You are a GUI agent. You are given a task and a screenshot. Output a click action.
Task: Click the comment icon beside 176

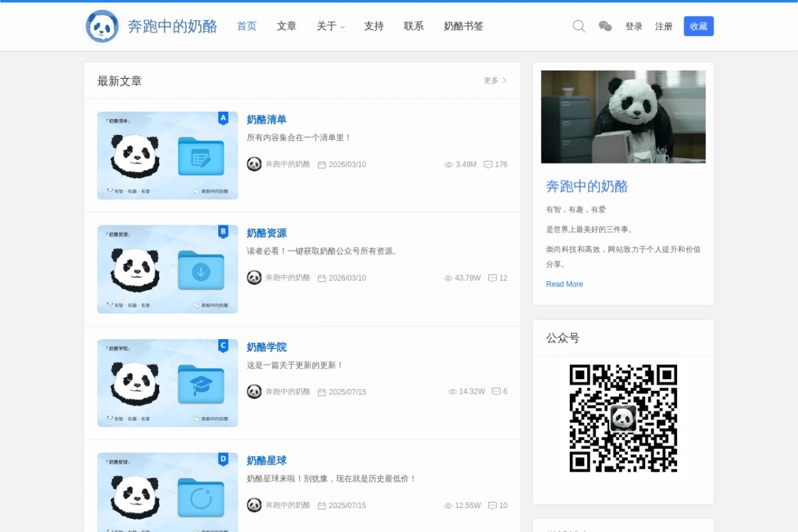point(488,165)
